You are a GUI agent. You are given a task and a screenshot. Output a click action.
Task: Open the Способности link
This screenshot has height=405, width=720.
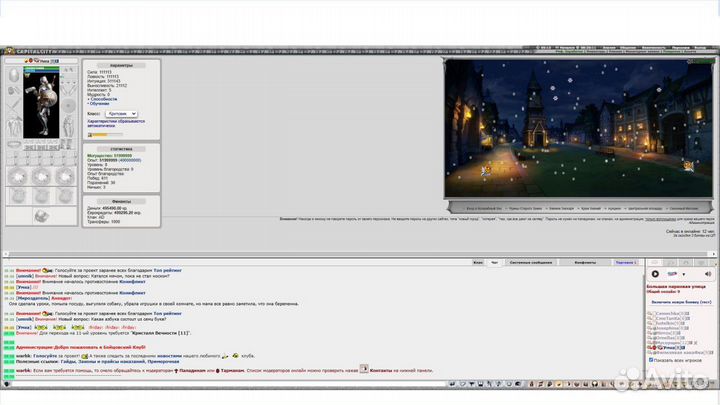tap(100, 100)
